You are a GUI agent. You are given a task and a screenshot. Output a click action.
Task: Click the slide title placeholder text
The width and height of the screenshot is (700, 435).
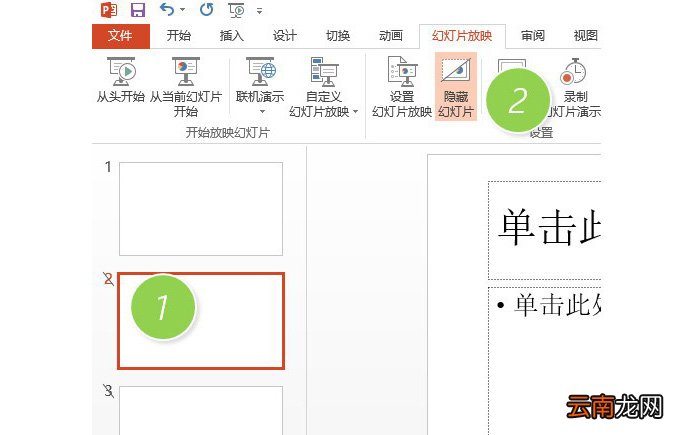click(550, 228)
